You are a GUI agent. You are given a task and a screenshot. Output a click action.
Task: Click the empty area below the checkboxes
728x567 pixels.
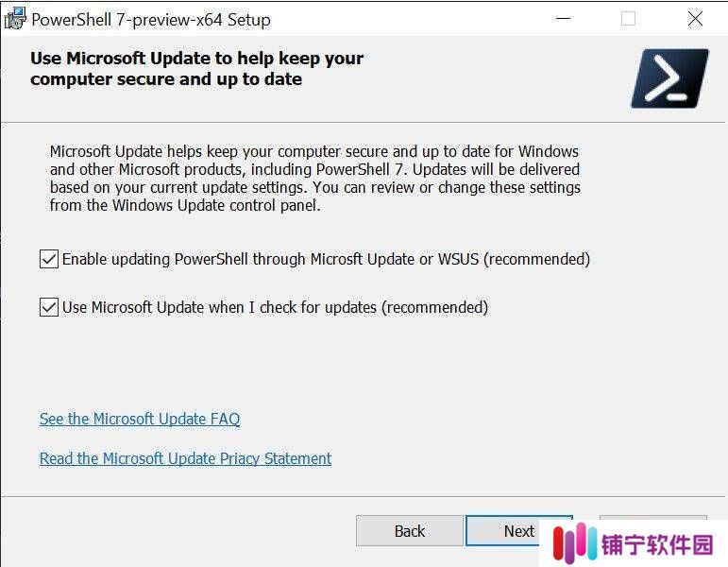point(325,363)
